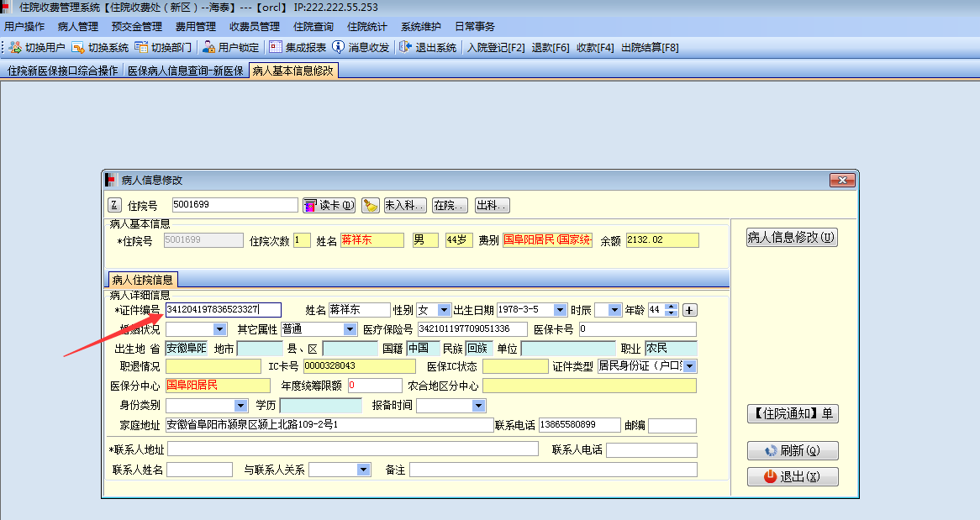The image size is (980, 520).
Task: Click the 退出 exit button in dialog
Action: point(793,477)
